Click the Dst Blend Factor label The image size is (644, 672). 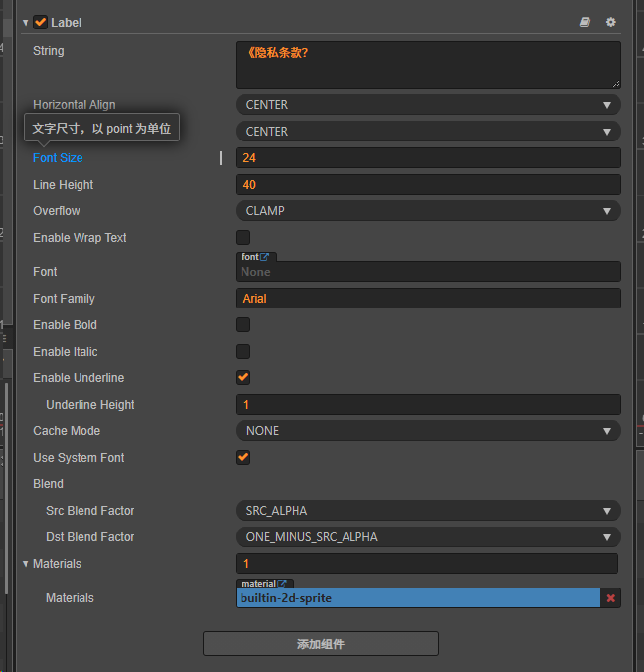tap(90, 537)
